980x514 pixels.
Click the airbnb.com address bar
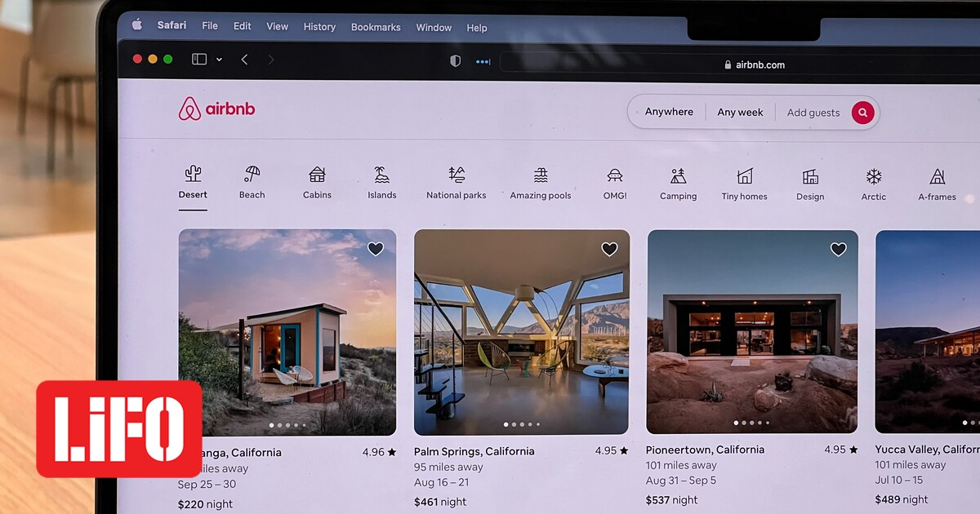click(x=759, y=64)
